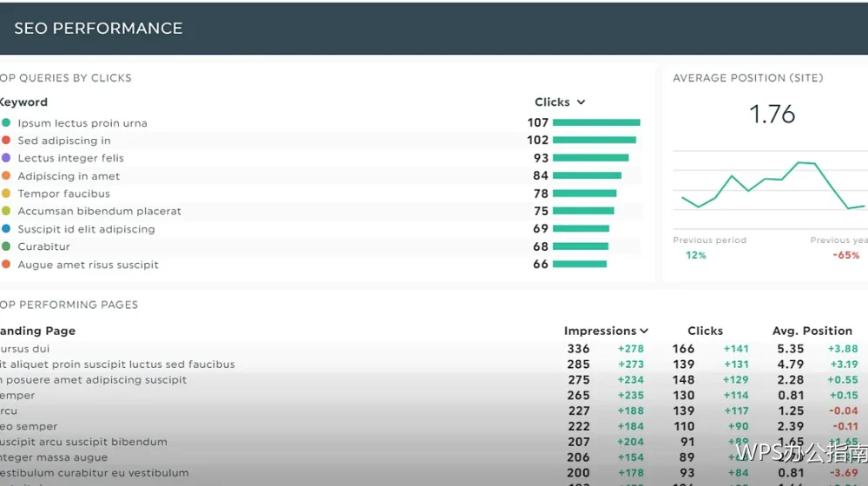Open the landing page suscipit arcu suscipit bibendum

pos(83,442)
